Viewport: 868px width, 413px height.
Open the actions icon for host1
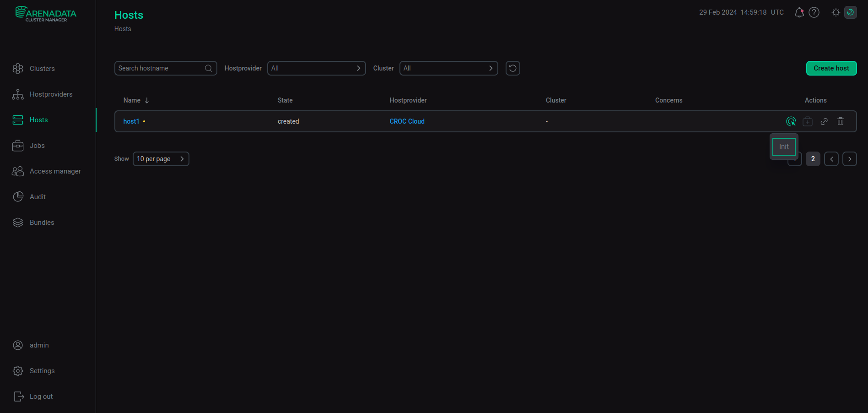791,121
